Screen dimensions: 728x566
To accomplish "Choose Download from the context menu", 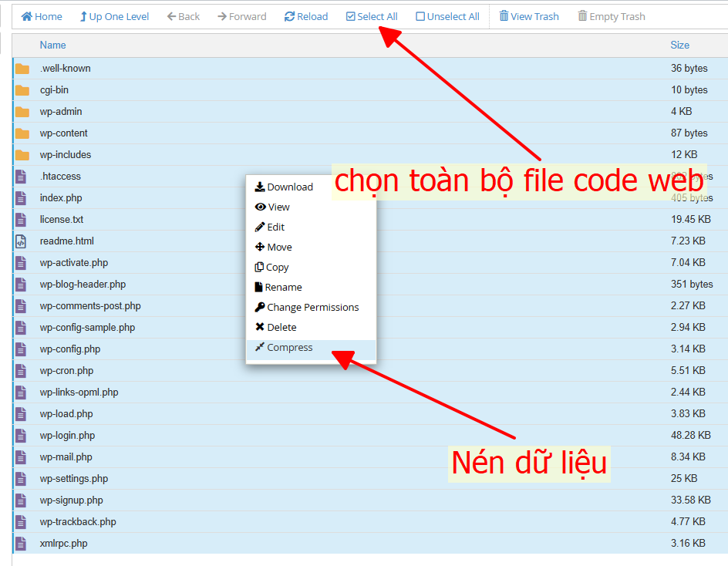I will [289, 187].
